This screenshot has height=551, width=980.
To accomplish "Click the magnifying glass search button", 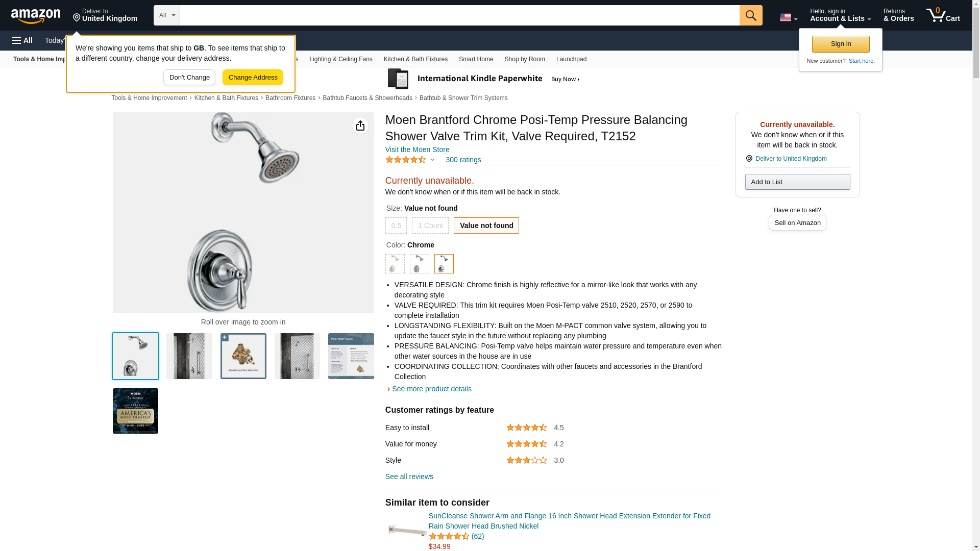I will coord(750,15).
